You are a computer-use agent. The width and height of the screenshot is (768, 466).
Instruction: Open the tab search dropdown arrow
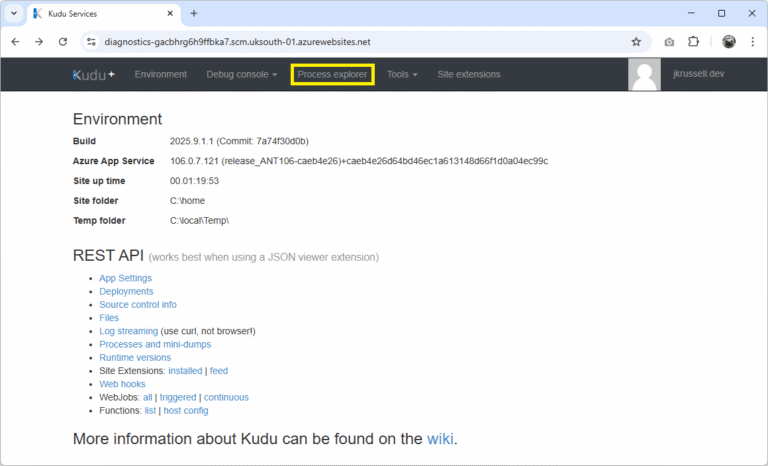[x=14, y=14]
